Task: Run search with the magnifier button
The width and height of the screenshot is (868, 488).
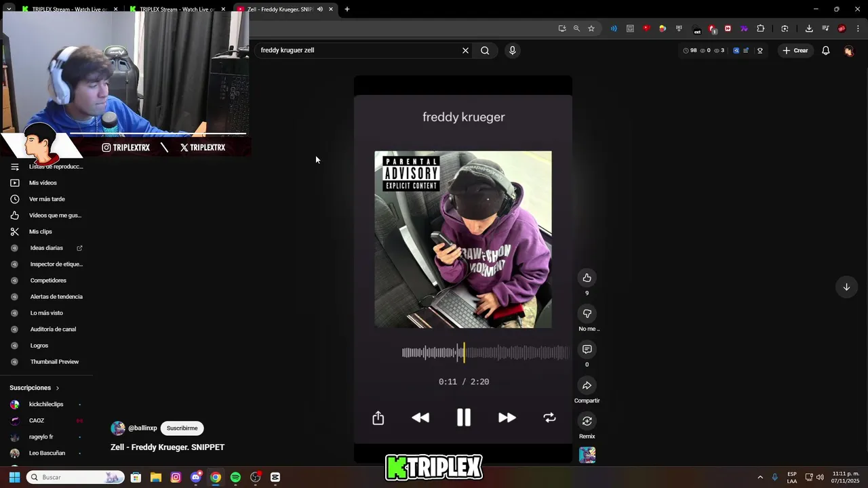Action: pyautogui.click(x=485, y=50)
